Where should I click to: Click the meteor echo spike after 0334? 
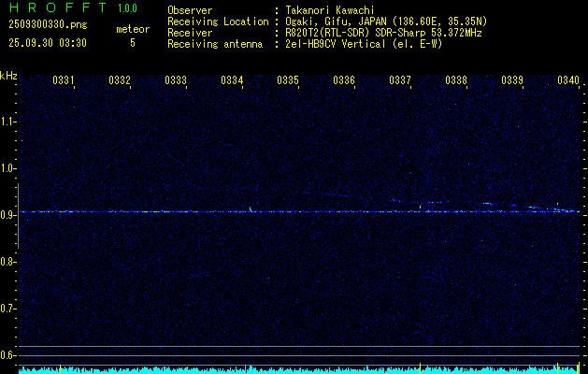[x=251, y=209]
